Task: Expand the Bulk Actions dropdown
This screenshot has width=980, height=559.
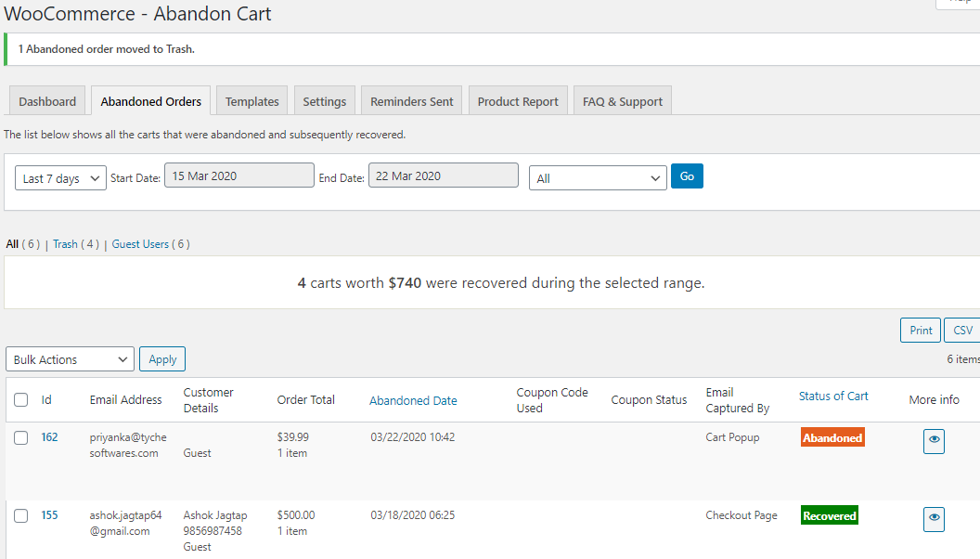Action: pos(70,359)
